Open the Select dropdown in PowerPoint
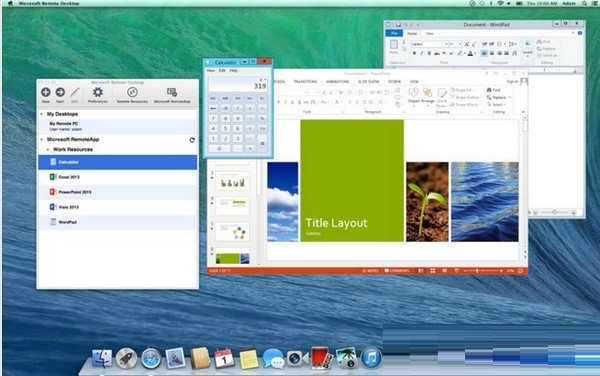600x376 pixels. tap(496, 104)
